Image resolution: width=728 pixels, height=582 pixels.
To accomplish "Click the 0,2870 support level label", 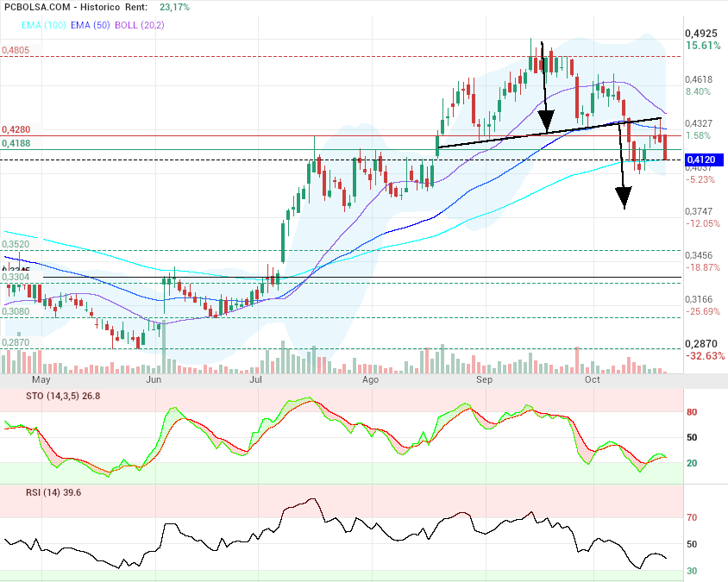I will click(x=16, y=343).
